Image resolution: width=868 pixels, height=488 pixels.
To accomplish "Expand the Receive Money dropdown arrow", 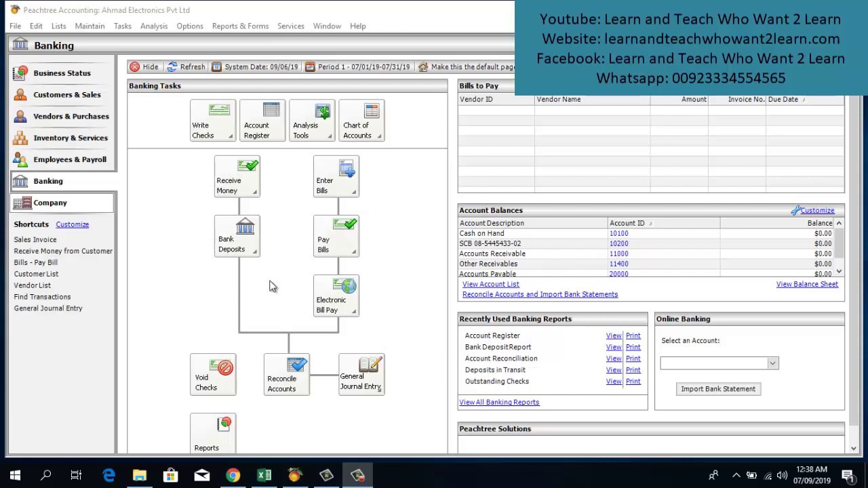I will click(x=255, y=192).
